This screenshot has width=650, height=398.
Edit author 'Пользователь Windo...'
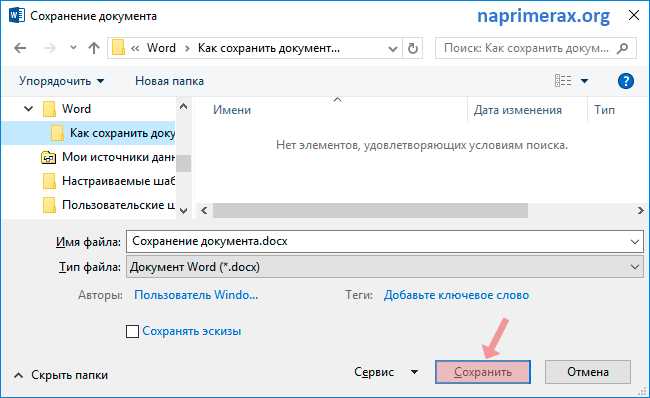(196, 295)
